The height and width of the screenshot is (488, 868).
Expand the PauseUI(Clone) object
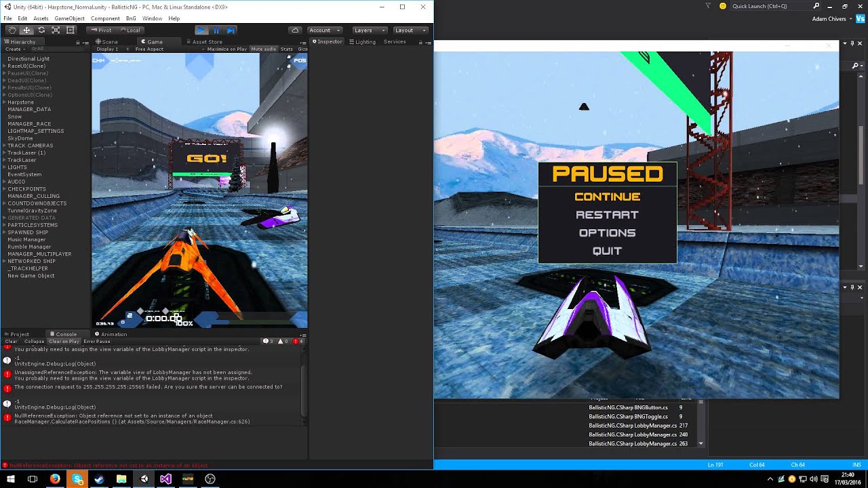[x=4, y=73]
